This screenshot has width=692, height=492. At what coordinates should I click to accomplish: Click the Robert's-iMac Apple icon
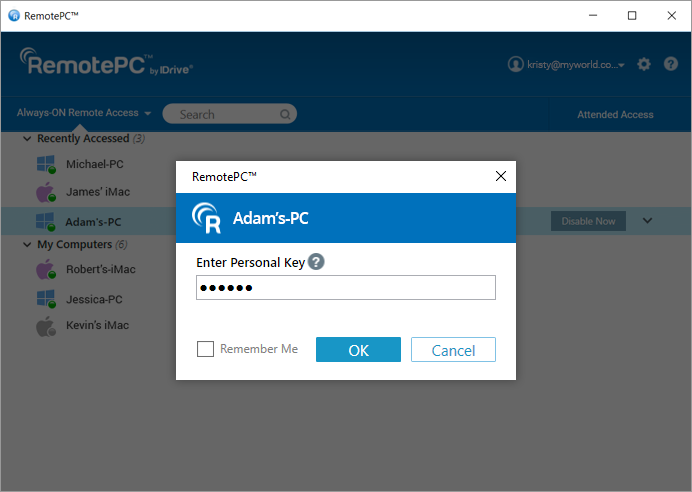pyautogui.click(x=45, y=270)
